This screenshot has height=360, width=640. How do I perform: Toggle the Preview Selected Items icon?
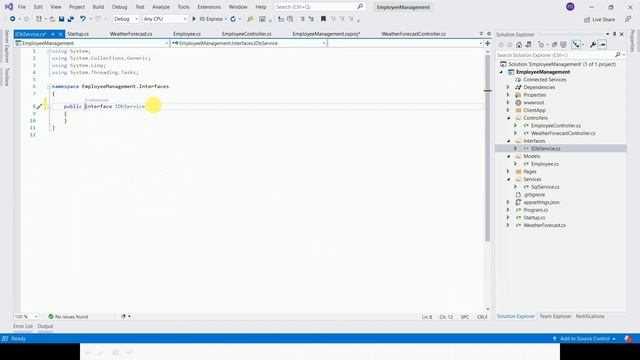pos(602,44)
